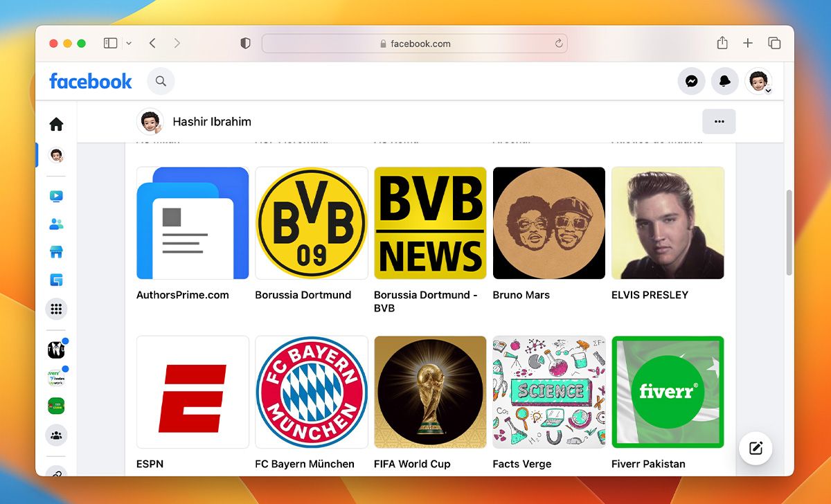Open the nine-dot menu grid icon

point(56,309)
